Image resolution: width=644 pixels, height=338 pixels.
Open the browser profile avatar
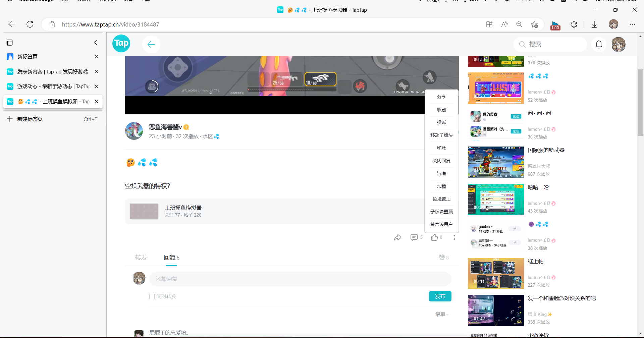(x=613, y=24)
